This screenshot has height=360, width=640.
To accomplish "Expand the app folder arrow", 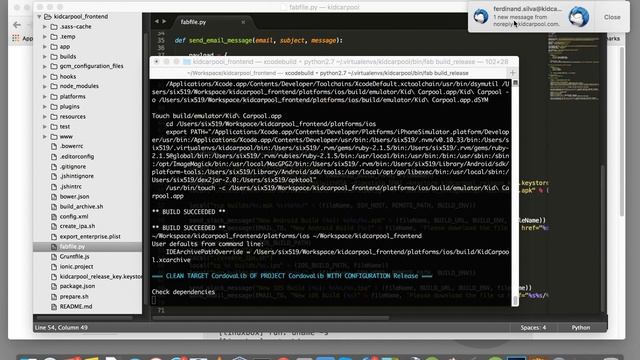I will [45, 47].
